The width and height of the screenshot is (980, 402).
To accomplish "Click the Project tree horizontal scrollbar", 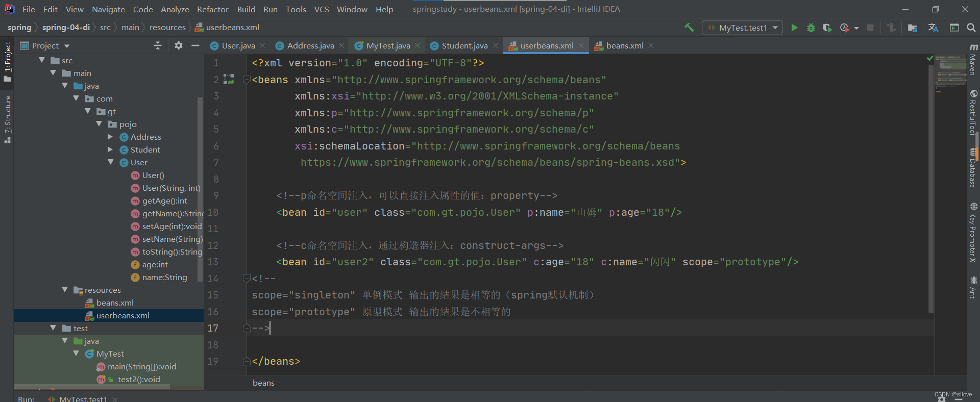I will coord(92,387).
